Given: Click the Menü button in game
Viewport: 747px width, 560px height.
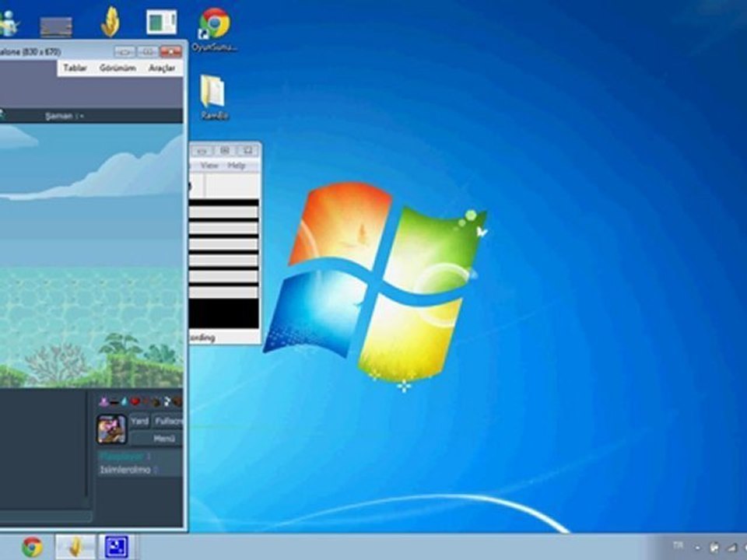Looking at the screenshot, I should (156, 439).
